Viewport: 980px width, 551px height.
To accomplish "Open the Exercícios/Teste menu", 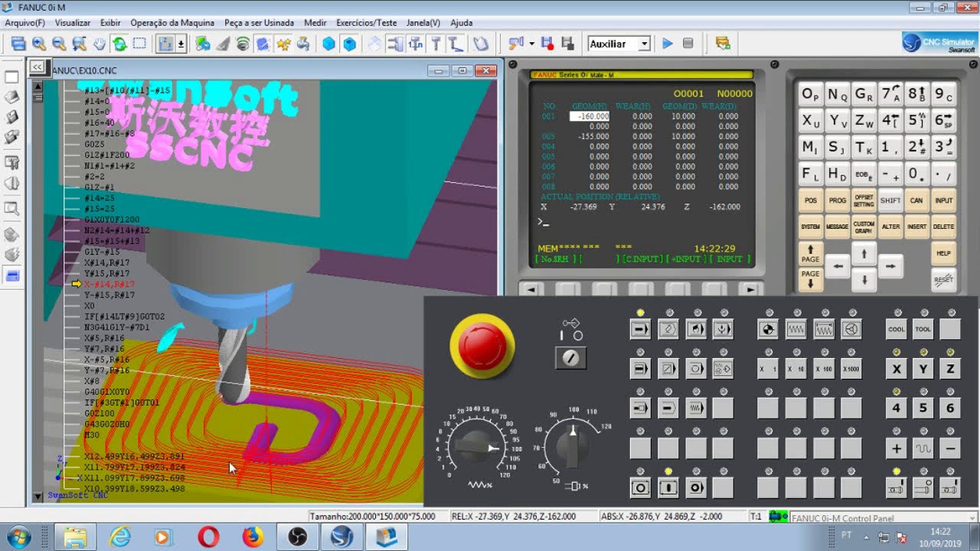I will click(x=367, y=23).
